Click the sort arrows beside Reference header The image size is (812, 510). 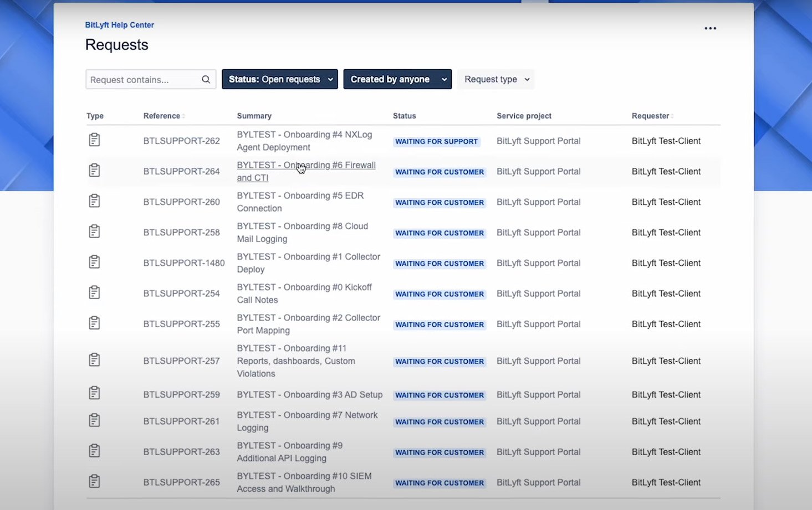pos(183,116)
